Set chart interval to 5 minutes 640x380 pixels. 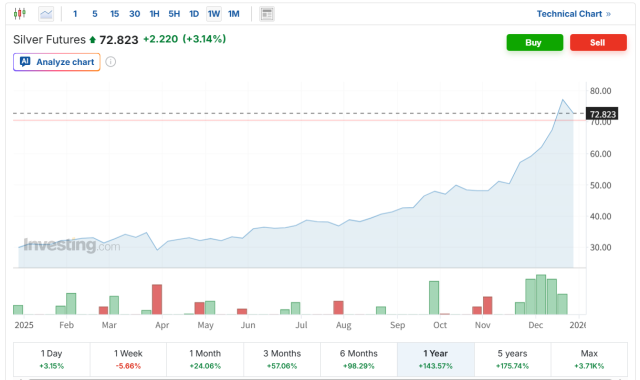click(x=95, y=14)
